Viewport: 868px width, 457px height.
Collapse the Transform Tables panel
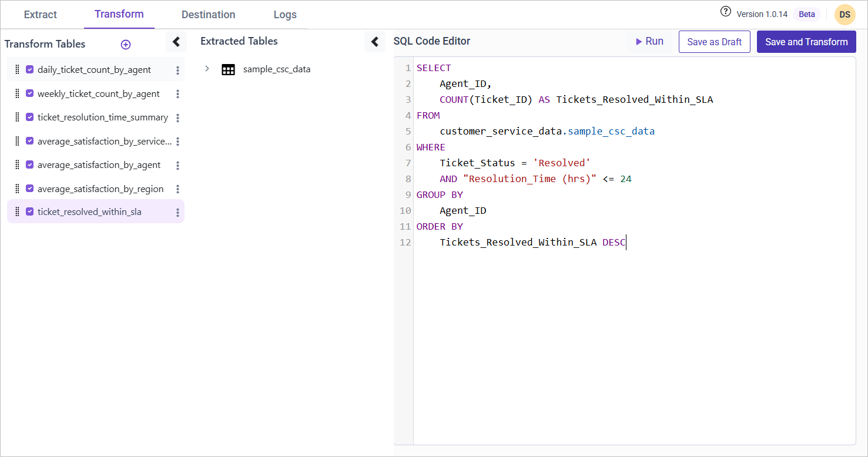pyautogui.click(x=176, y=42)
